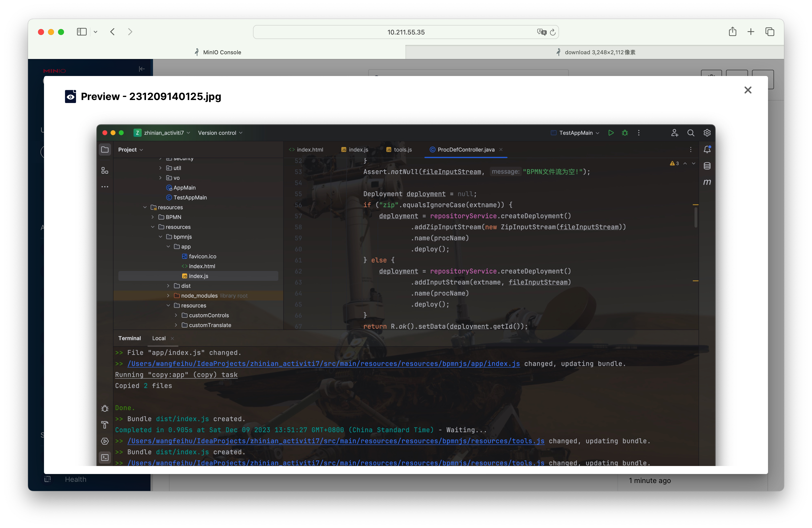The image size is (812, 528).
Task: Close the image preview dialog with the X
Action: click(x=748, y=90)
